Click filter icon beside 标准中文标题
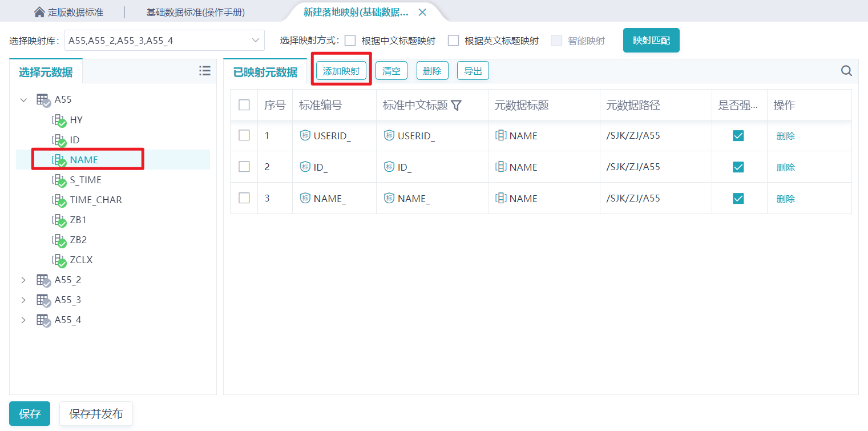Screen dimensions: 868x431 pyautogui.click(x=456, y=105)
